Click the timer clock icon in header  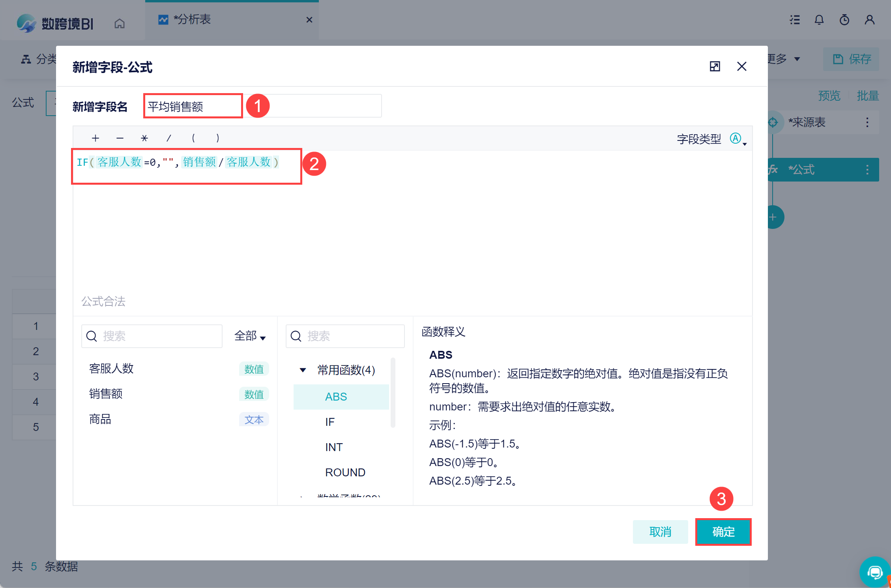pyautogui.click(x=844, y=20)
